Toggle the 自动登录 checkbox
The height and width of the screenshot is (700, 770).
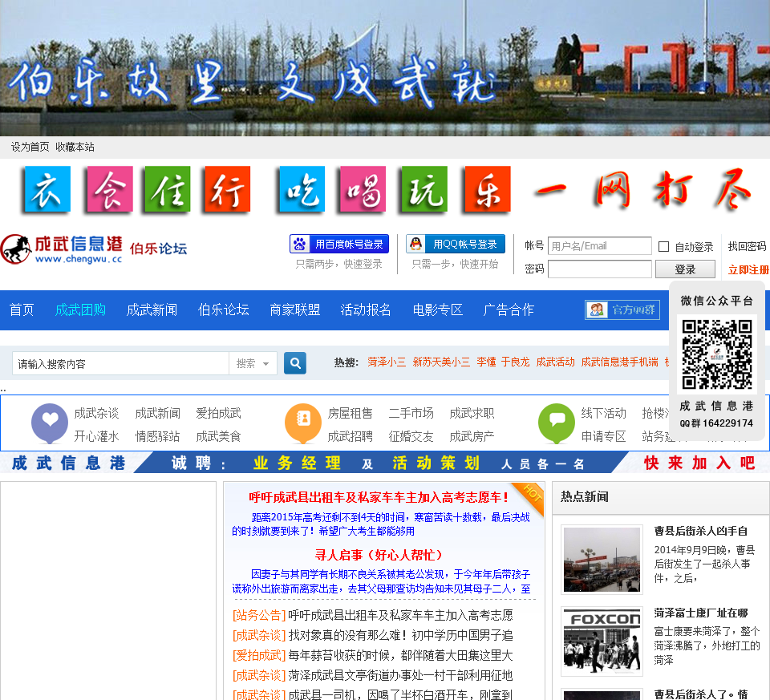pos(663,246)
